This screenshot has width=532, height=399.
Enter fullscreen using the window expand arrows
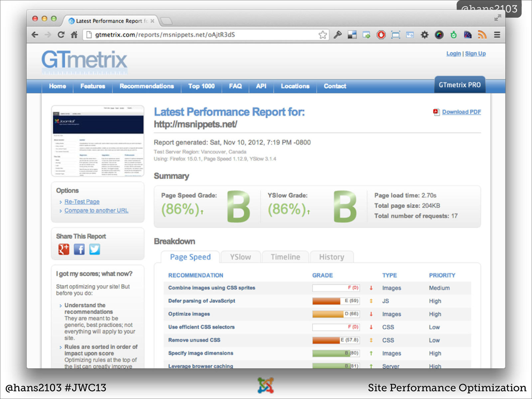point(497,18)
